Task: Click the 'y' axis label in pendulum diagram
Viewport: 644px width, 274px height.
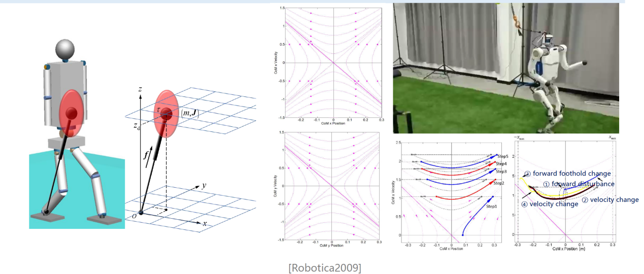Action: pos(204,186)
